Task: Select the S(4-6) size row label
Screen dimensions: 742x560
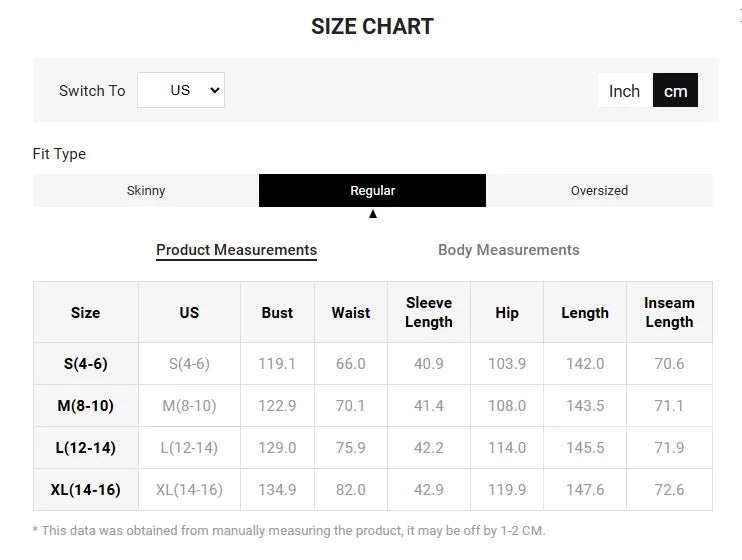Action: click(86, 364)
